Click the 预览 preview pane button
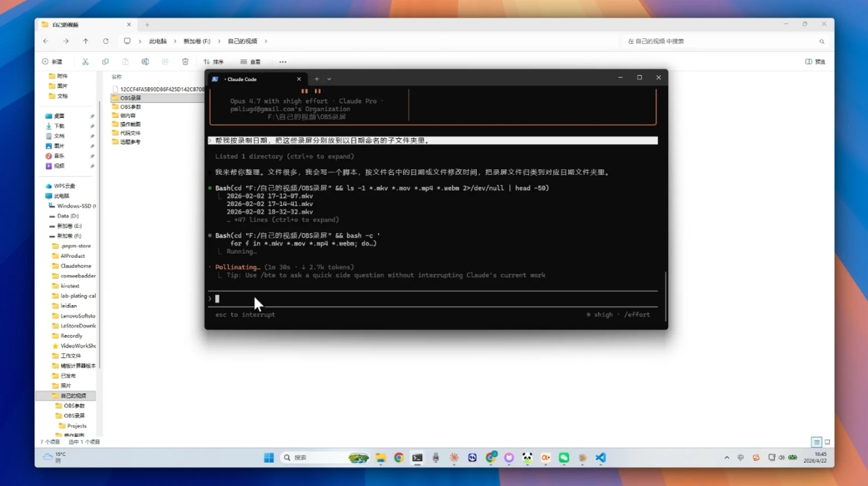 (815, 61)
